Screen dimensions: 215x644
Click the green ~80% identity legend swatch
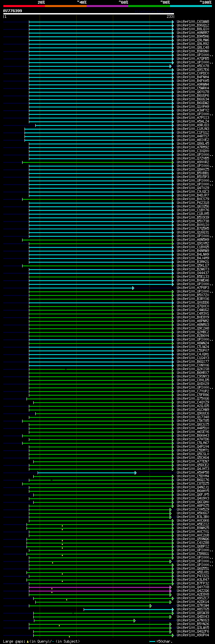(x=149, y=6)
